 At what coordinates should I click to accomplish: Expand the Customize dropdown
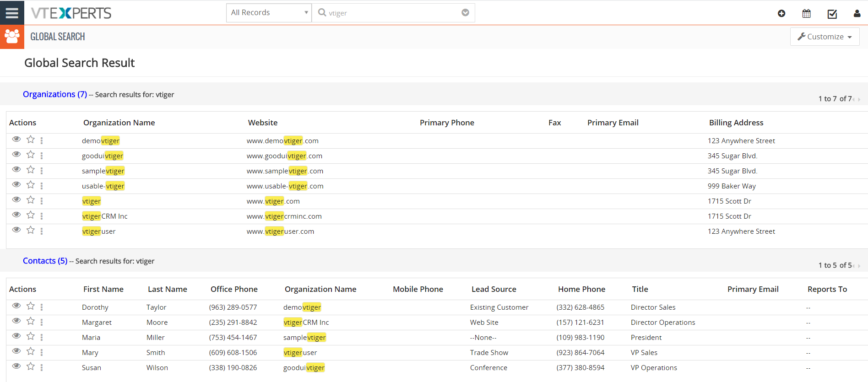[x=825, y=37]
